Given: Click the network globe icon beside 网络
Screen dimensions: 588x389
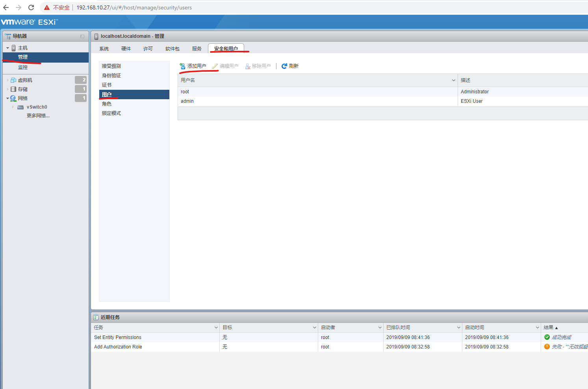Looking at the screenshot, I should pyautogui.click(x=13, y=98).
